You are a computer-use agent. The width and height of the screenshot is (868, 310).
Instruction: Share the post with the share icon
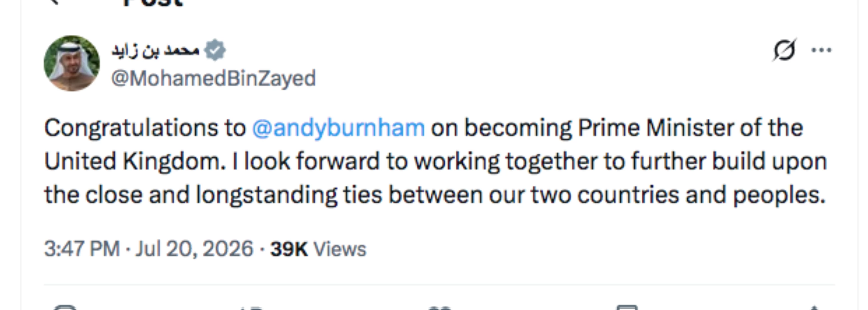tap(815, 308)
